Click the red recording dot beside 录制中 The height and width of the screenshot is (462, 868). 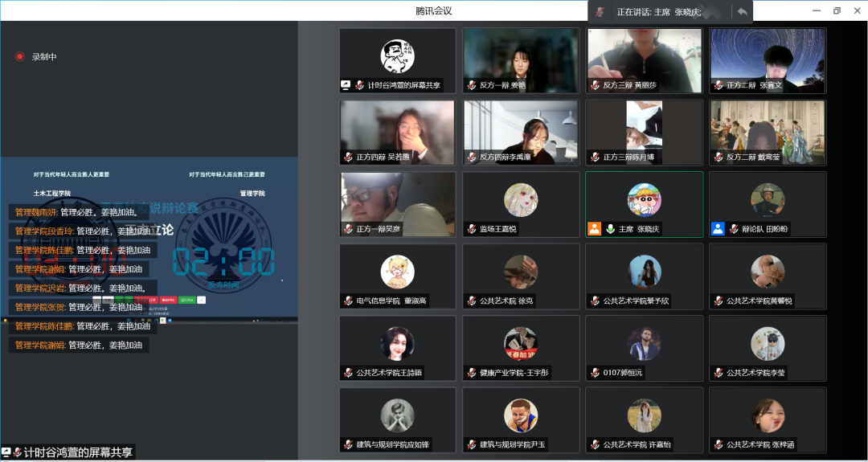[x=20, y=56]
